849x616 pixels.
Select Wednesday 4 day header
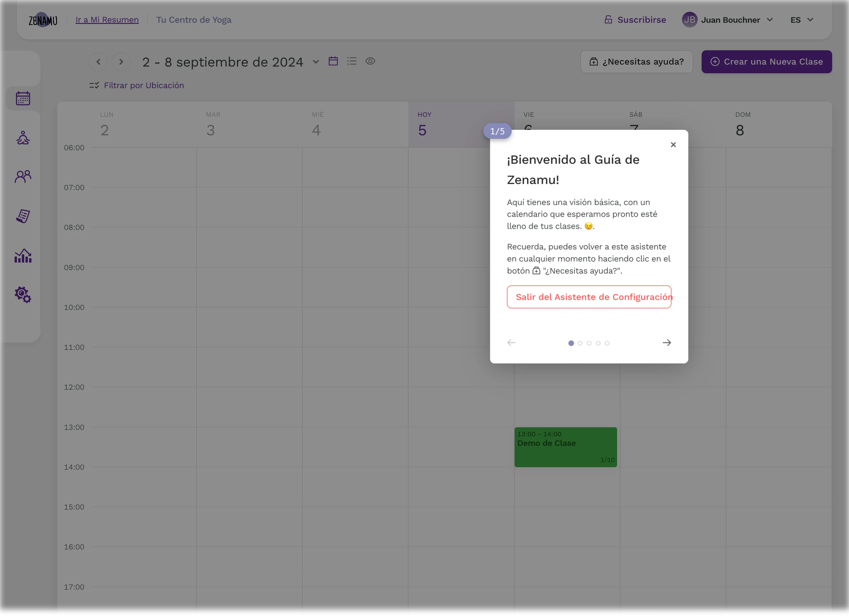pos(355,125)
